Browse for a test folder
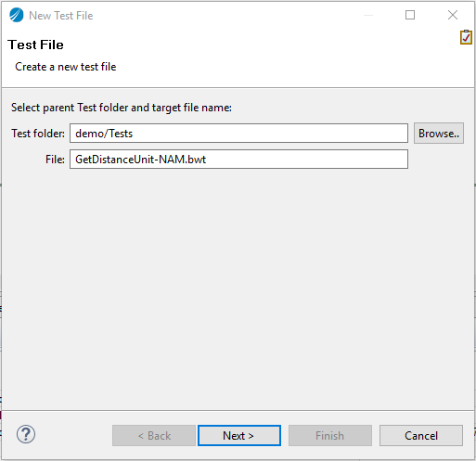Screen dimensions: 476x461 click(x=439, y=134)
